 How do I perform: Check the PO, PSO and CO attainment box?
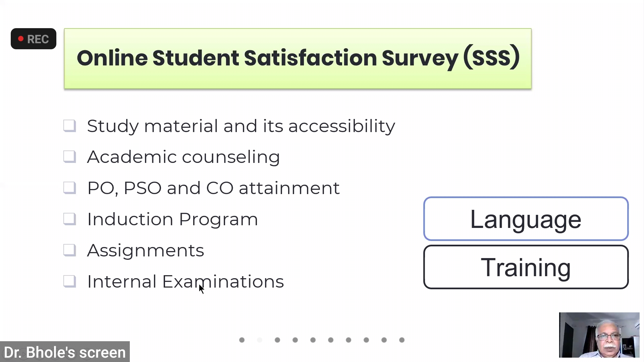point(69,188)
